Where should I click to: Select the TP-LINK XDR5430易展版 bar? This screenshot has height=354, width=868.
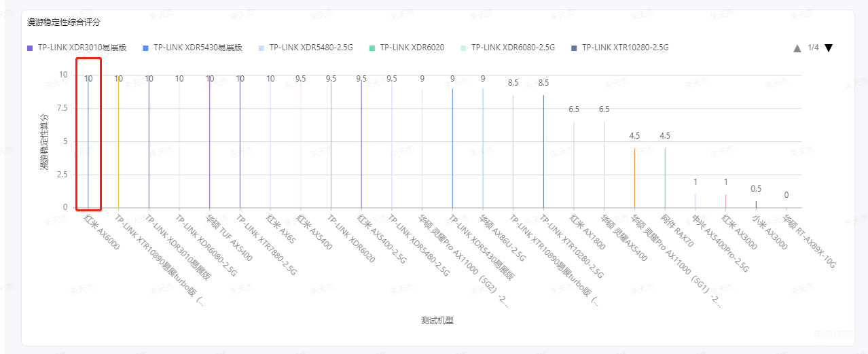tap(452, 147)
